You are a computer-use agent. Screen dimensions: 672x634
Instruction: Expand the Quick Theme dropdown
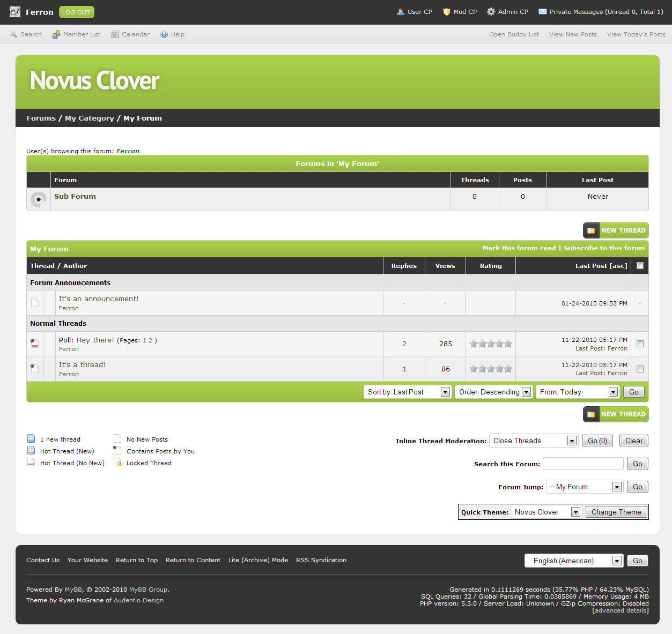[546, 512]
